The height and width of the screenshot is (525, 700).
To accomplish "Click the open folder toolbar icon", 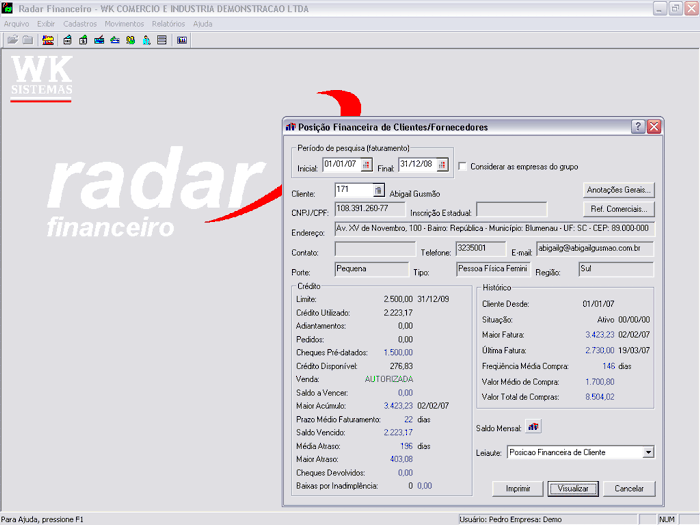I will click(12, 40).
